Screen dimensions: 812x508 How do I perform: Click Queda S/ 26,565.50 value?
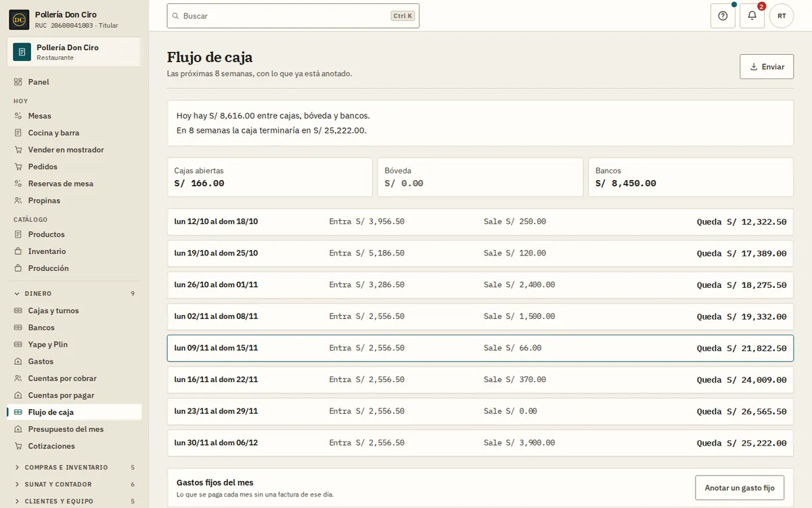point(742,411)
